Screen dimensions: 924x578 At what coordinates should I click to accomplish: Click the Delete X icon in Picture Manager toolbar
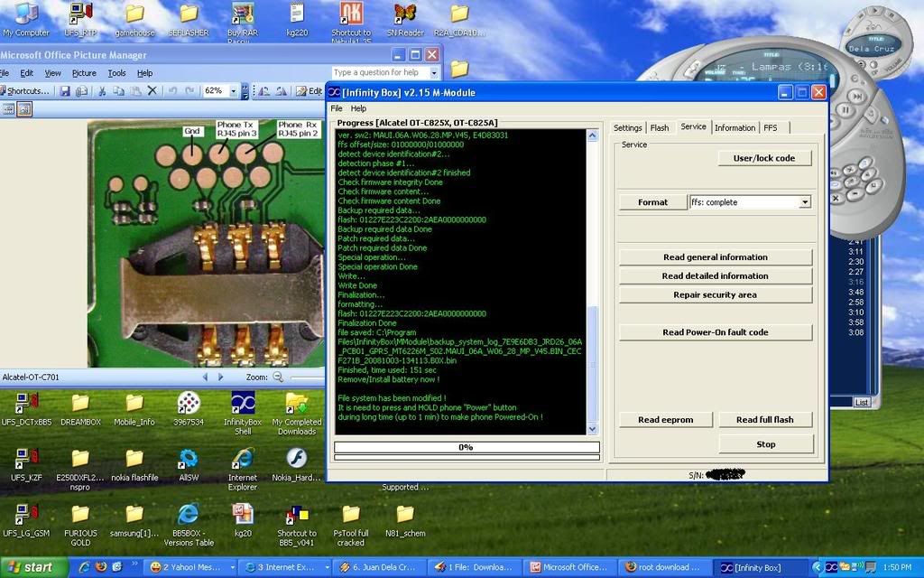(x=152, y=91)
